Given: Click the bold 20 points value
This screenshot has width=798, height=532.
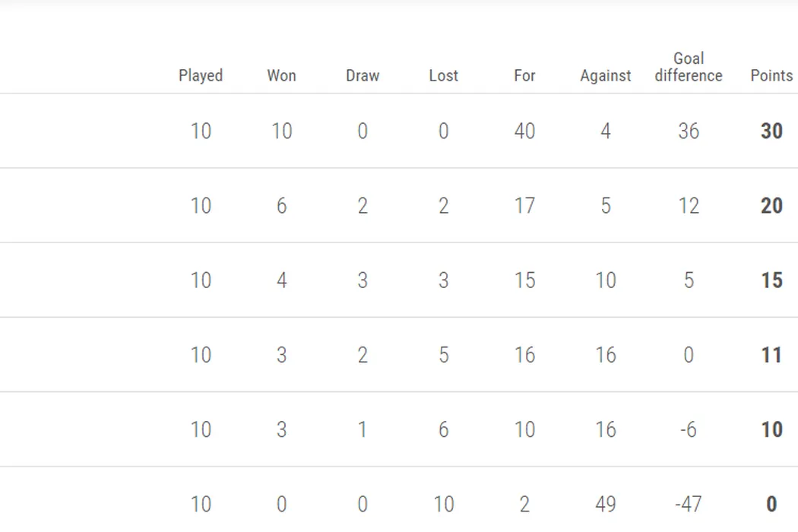Looking at the screenshot, I should click(771, 206).
